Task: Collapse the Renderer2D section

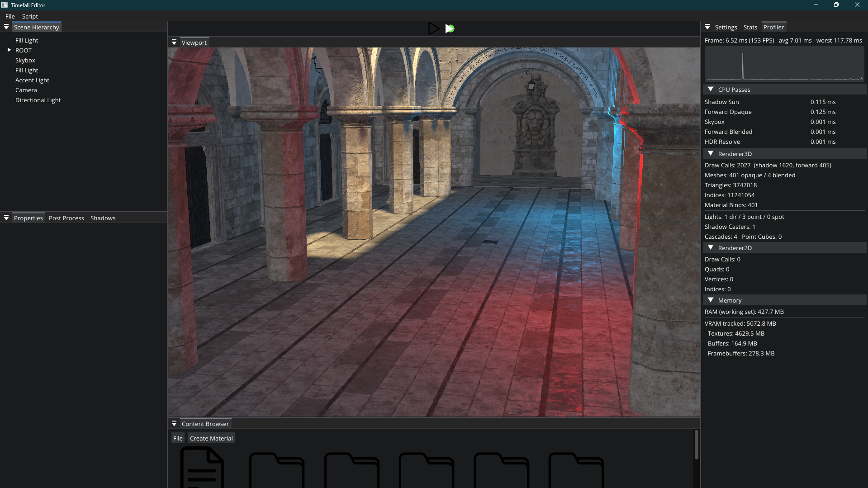Action: tap(711, 248)
